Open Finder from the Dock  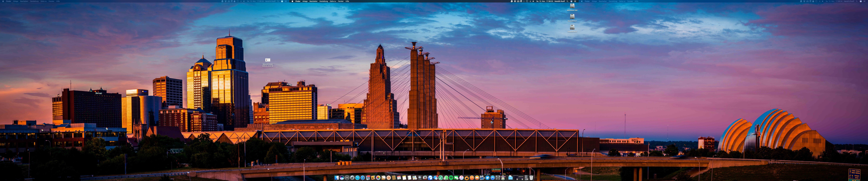[337, 178]
